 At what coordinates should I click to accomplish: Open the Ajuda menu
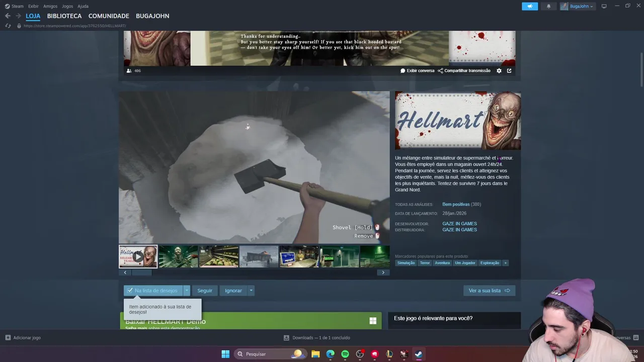point(83,6)
